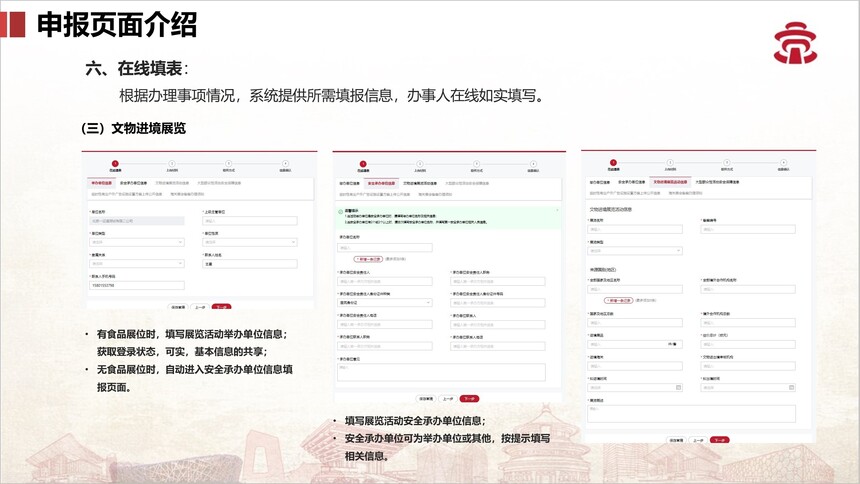The width and height of the screenshot is (860, 484).
Task: Click the contact mobile number input in left form
Action: (137, 285)
